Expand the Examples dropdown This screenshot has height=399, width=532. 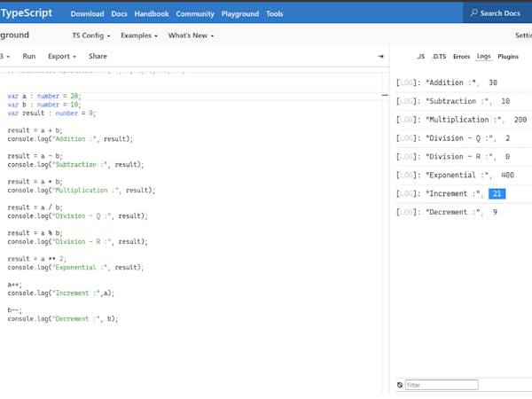[139, 35]
